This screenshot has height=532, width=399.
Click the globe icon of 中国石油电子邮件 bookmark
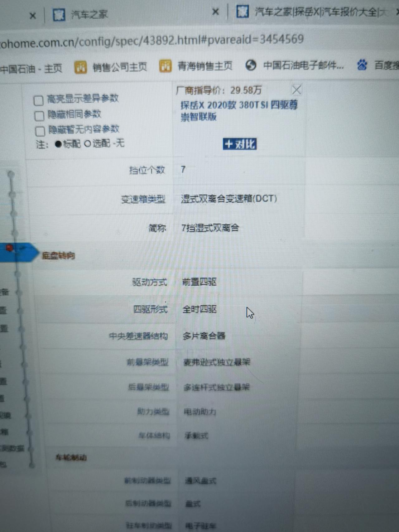[251, 65]
